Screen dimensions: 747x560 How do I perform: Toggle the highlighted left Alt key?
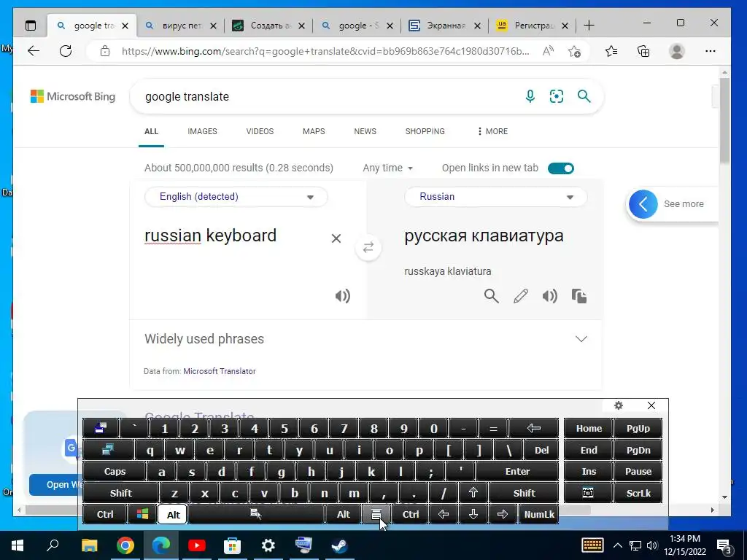coord(174,514)
